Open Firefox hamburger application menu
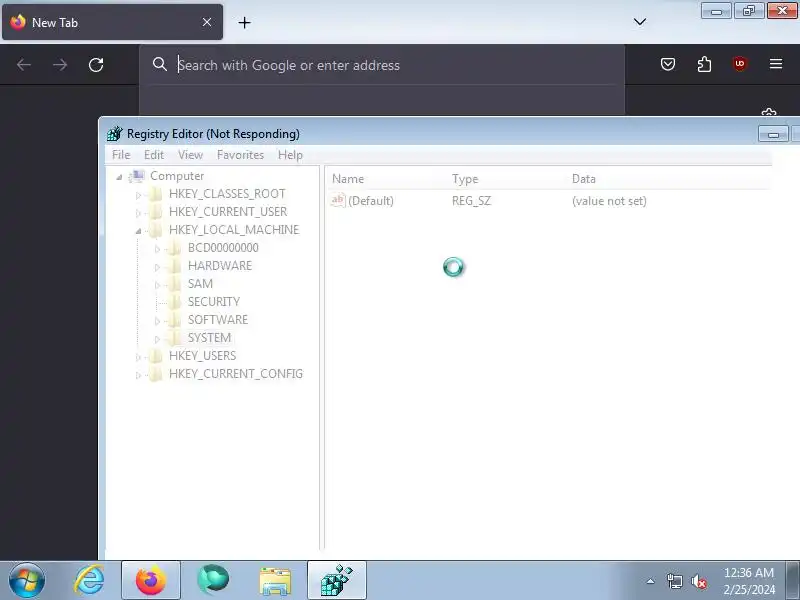 (x=776, y=64)
